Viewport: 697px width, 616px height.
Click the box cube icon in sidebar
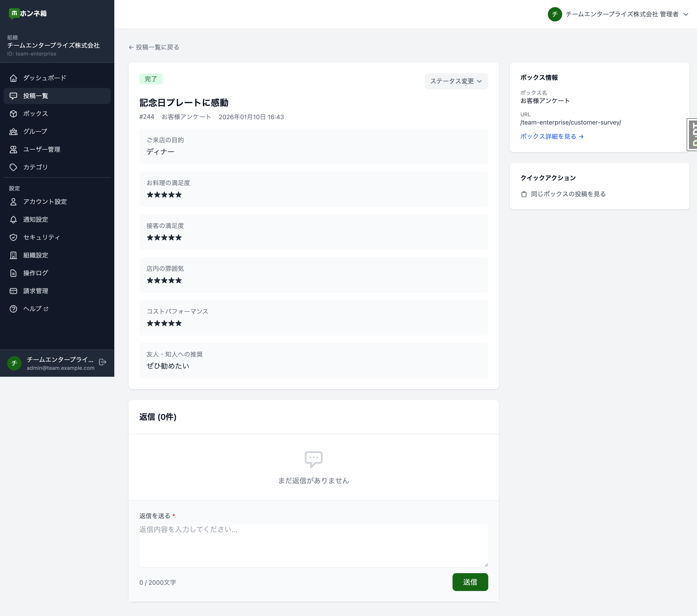coord(13,114)
